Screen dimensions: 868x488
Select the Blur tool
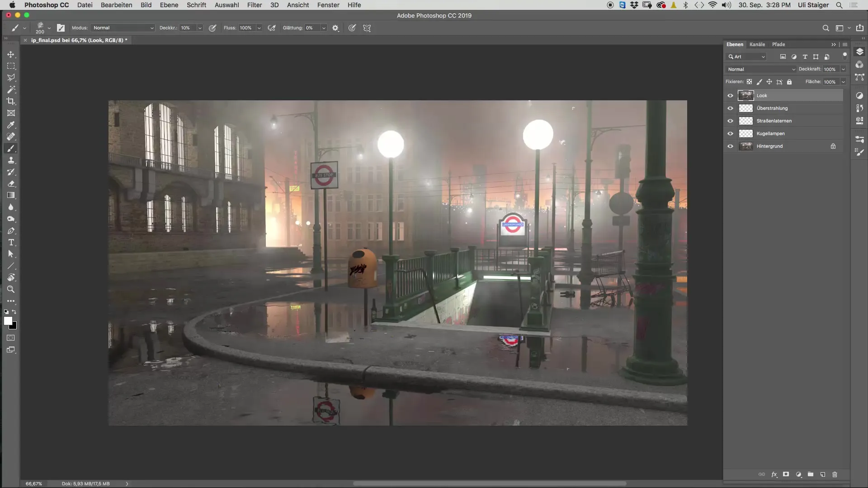pyautogui.click(x=11, y=207)
